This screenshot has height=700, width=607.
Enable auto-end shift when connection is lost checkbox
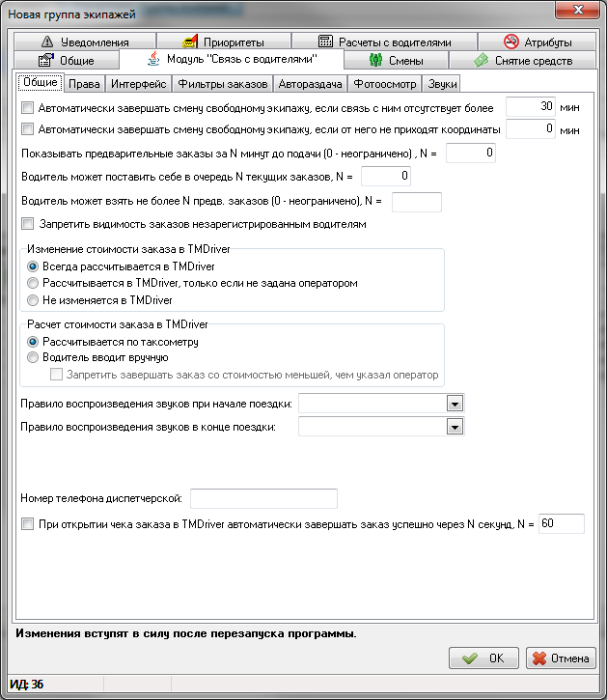coord(28,107)
